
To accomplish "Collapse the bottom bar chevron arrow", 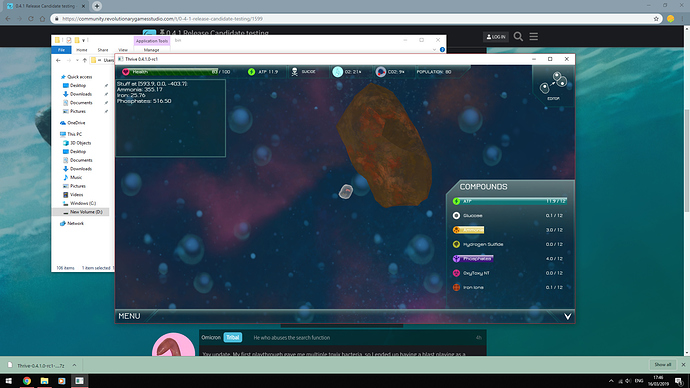I will (568, 316).
